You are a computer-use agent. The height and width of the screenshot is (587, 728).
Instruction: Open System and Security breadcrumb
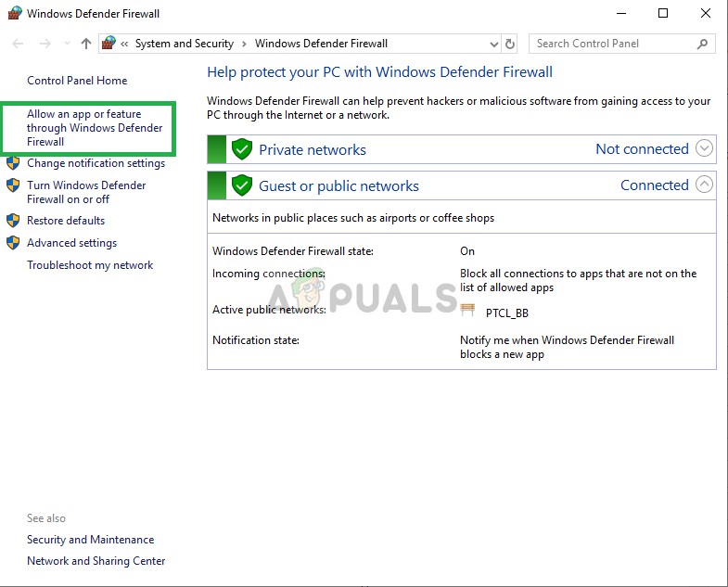[185, 44]
